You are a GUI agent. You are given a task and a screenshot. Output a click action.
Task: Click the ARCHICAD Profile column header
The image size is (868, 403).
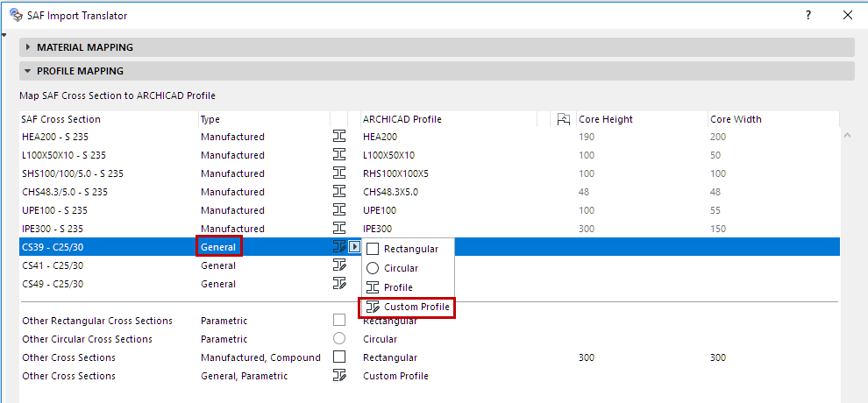[x=402, y=119]
